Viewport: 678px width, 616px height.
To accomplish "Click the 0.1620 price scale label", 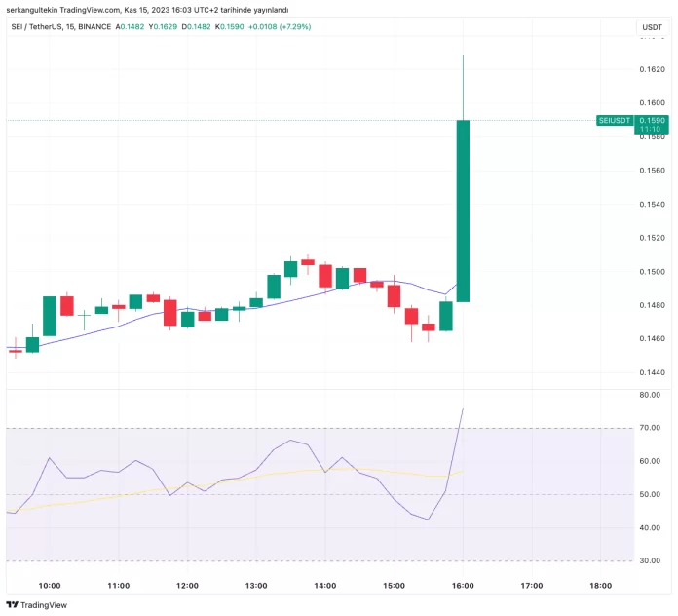I will pyautogui.click(x=651, y=70).
